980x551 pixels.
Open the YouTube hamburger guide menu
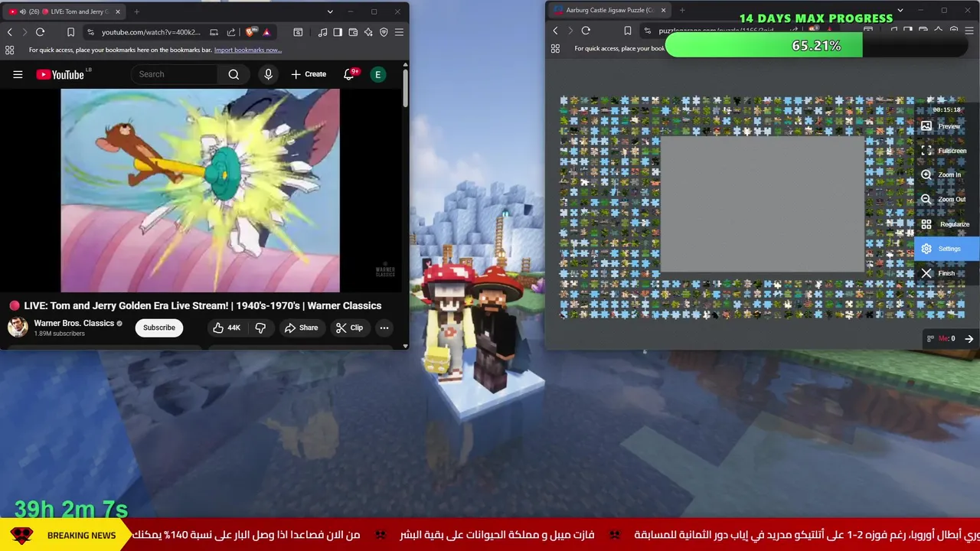tap(18, 74)
